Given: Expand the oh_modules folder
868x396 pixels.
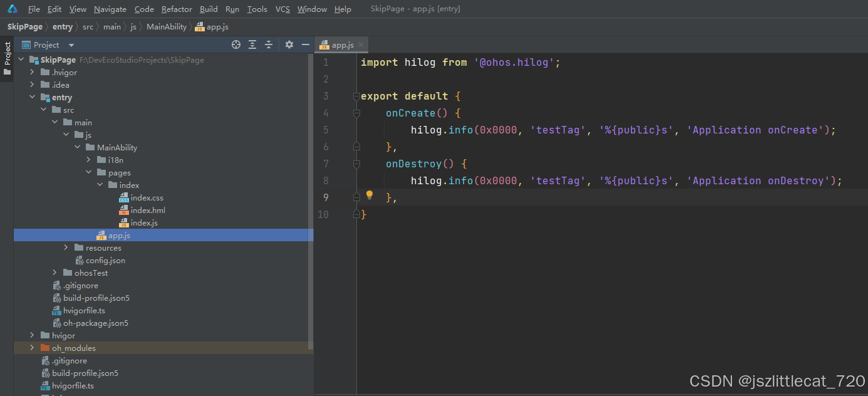Looking at the screenshot, I should (32, 348).
